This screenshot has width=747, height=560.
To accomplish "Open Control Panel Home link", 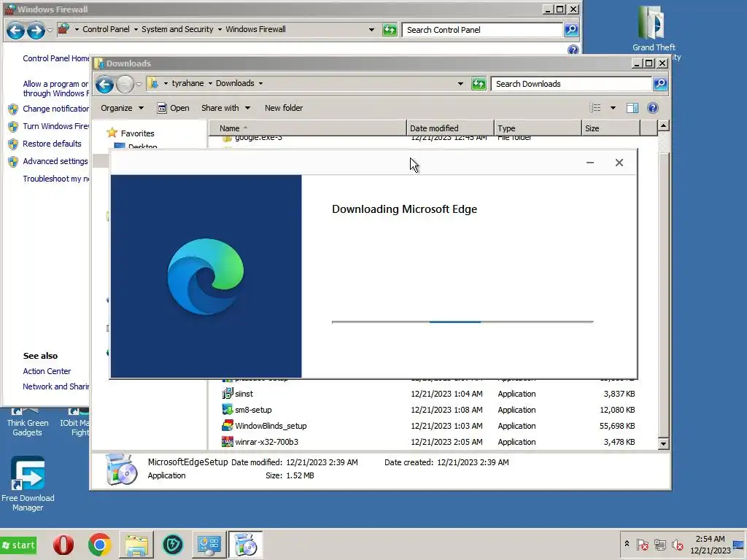I will point(56,58).
